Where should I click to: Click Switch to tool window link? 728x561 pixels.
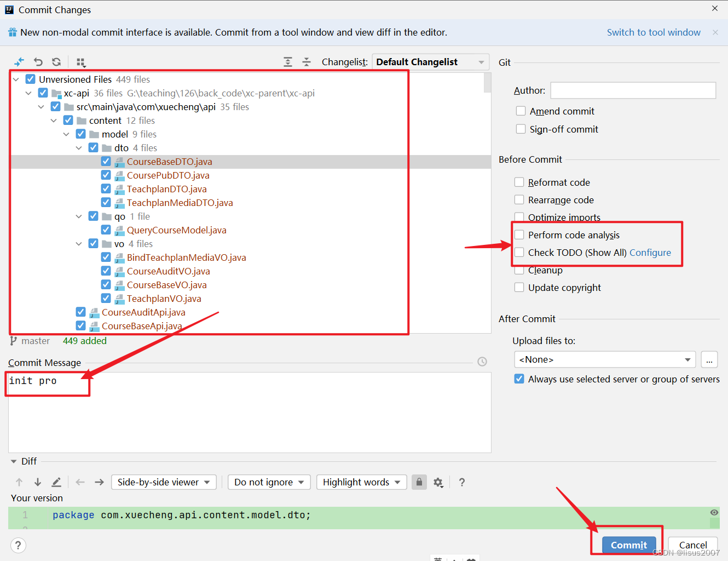click(x=654, y=32)
